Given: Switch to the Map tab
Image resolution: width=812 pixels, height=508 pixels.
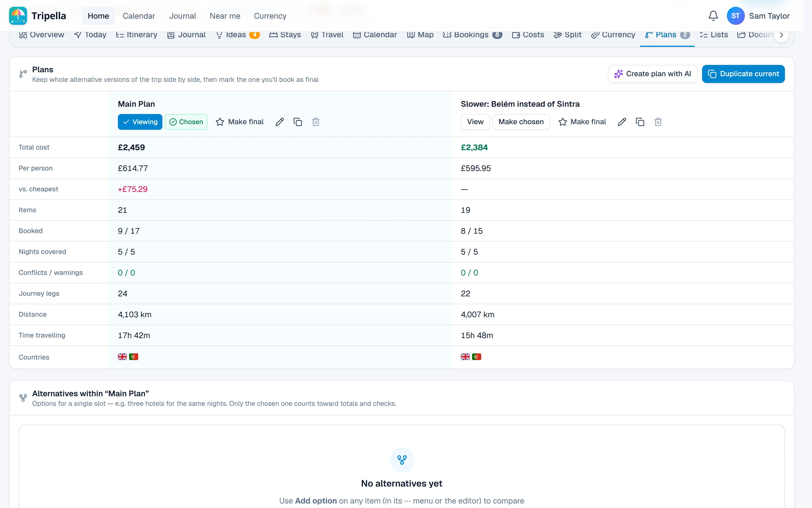Looking at the screenshot, I should (420, 35).
